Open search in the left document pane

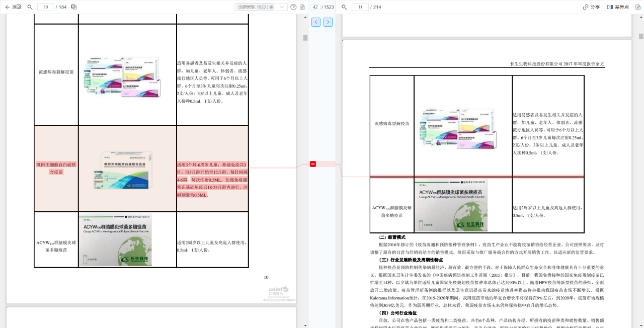point(30,7)
